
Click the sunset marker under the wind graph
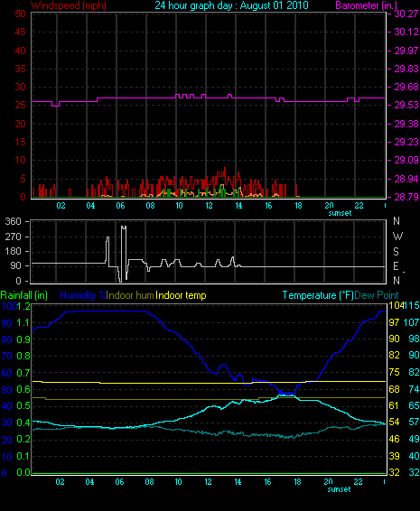tap(340, 213)
